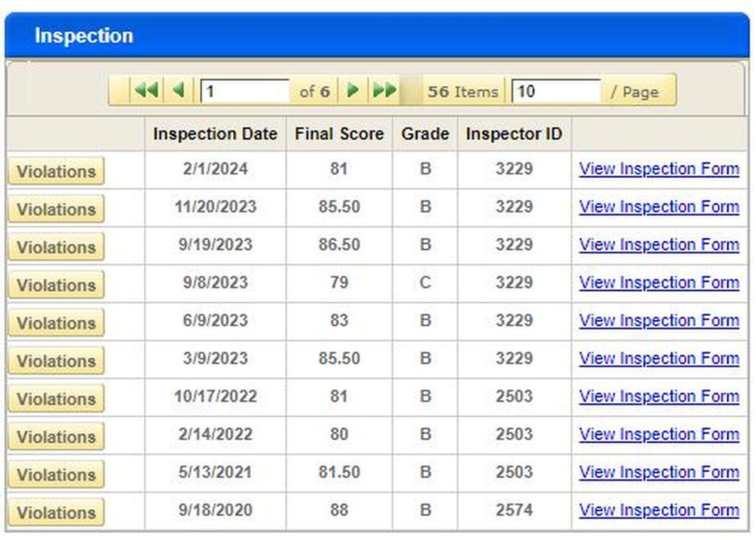The height and width of the screenshot is (540, 756).
Task: Jump to the last page of results
Action: 385,90
